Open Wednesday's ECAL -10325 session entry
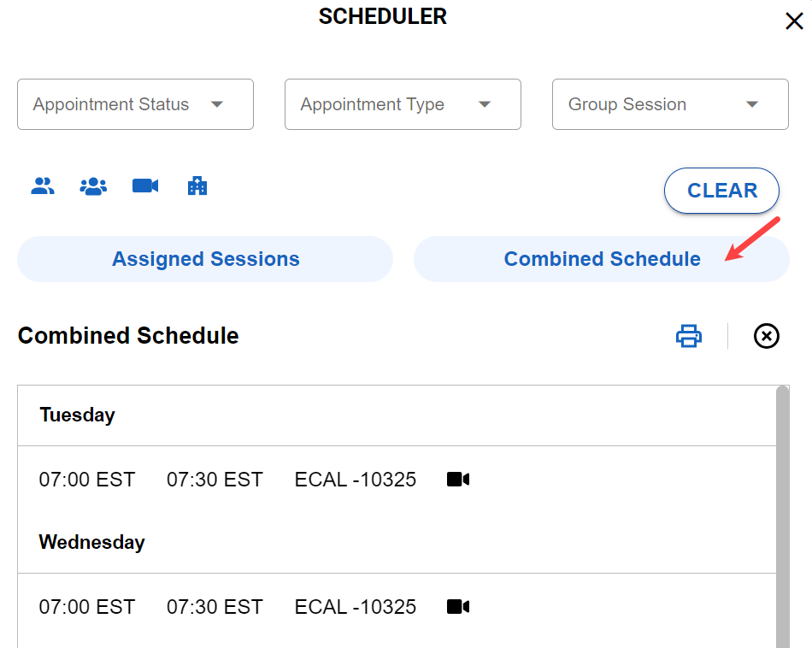 (x=356, y=607)
